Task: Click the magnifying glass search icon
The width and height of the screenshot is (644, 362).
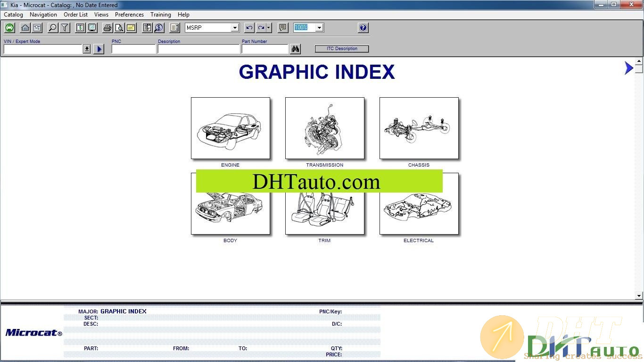Action: tap(53, 28)
